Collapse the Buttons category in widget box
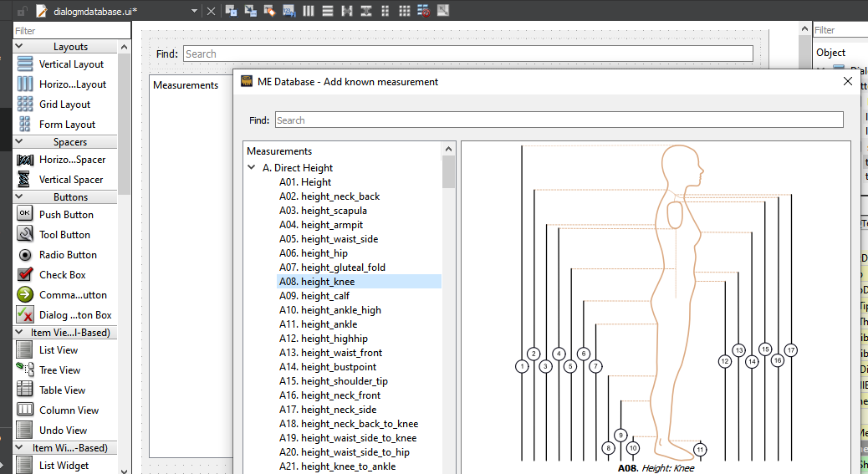Screen dimensions: 868x474 click(x=19, y=197)
